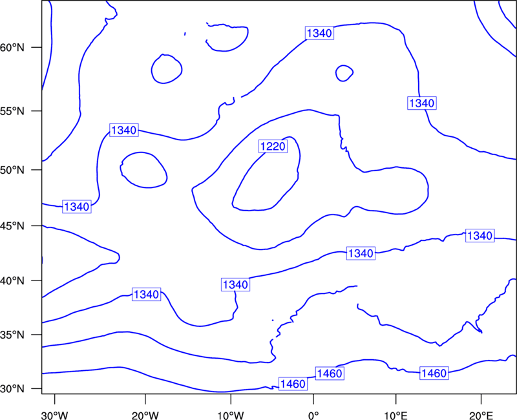Select the 60°N latitude axis label
This screenshot has height=420, width=517.
(x=12, y=48)
